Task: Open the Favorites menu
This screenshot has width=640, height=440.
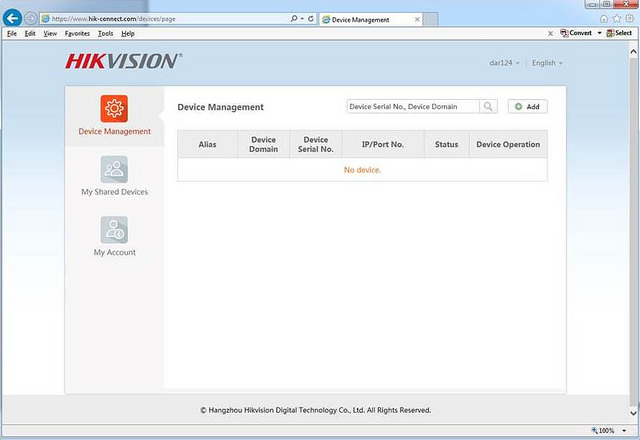Action: (77, 33)
